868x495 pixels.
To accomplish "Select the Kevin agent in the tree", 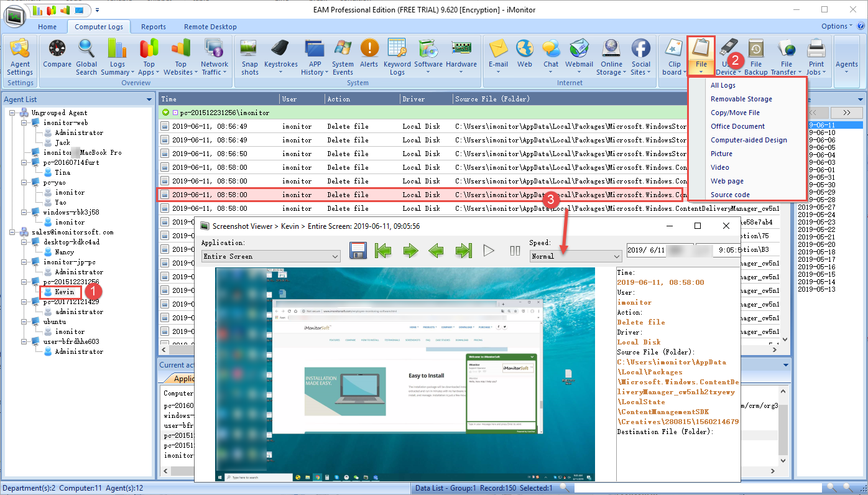I will 64,292.
